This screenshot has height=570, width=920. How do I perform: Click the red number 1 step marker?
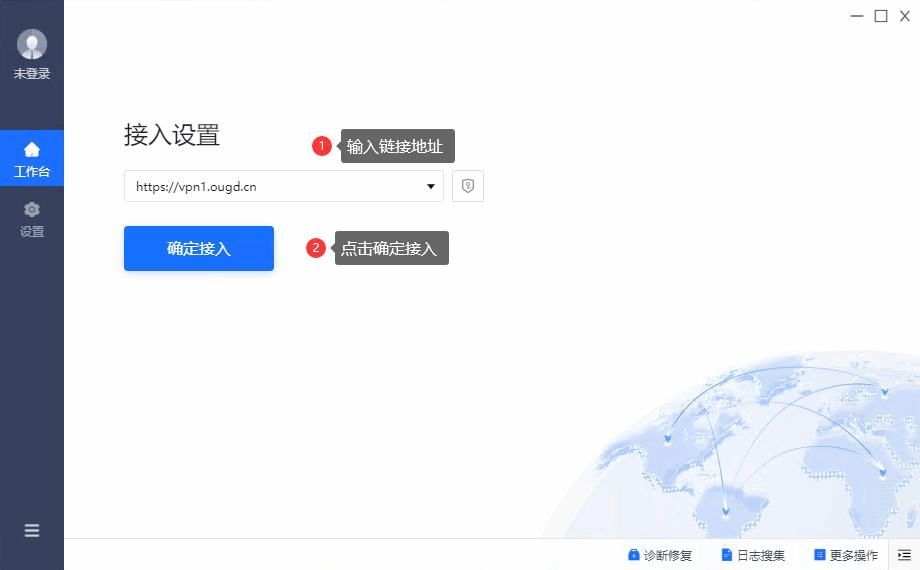[322, 146]
